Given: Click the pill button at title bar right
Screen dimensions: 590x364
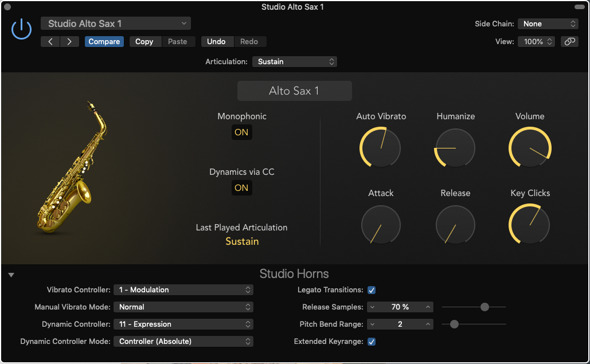Looking at the screenshot, I should (x=580, y=7).
